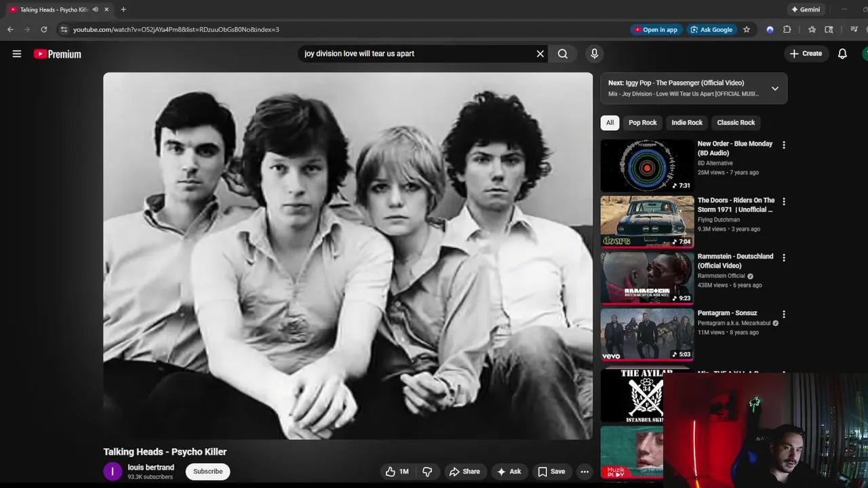Open a new browser tab

pos(123,9)
